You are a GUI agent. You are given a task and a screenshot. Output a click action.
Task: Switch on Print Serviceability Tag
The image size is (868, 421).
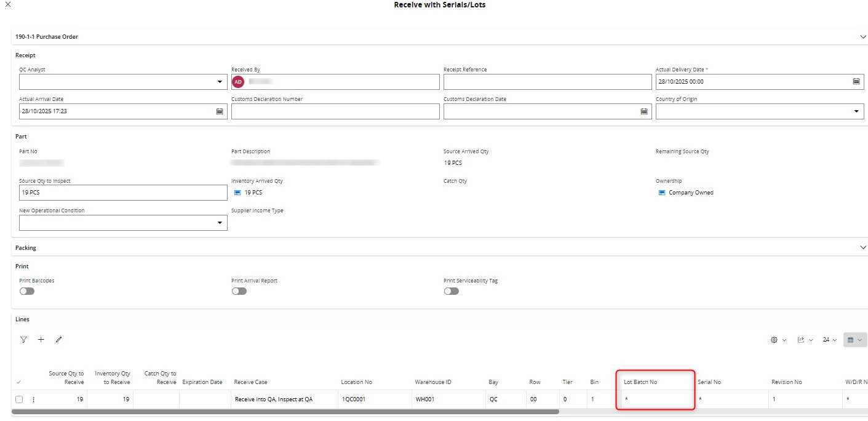pyautogui.click(x=452, y=291)
